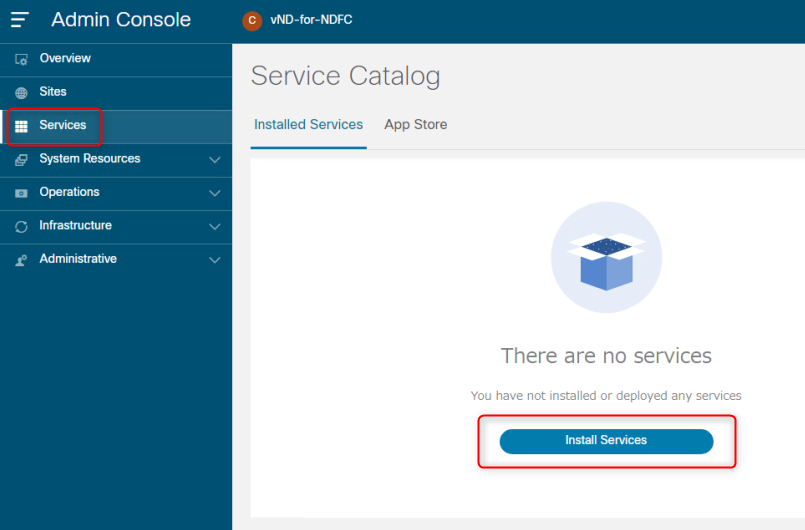Image resolution: width=805 pixels, height=530 pixels.
Task: Collapse the sidebar with the hamburger menu icon
Action: pos(20,20)
